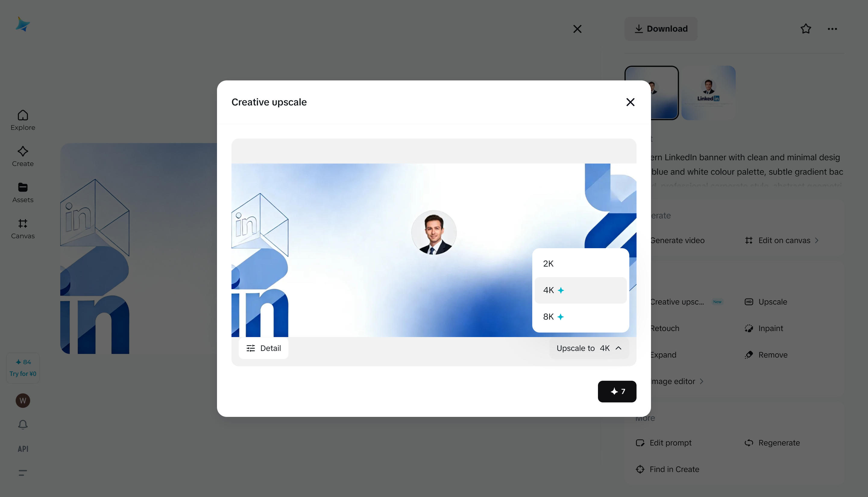Open the Assets folder icon
The height and width of the screenshot is (497, 868).
tap(23, 192)
